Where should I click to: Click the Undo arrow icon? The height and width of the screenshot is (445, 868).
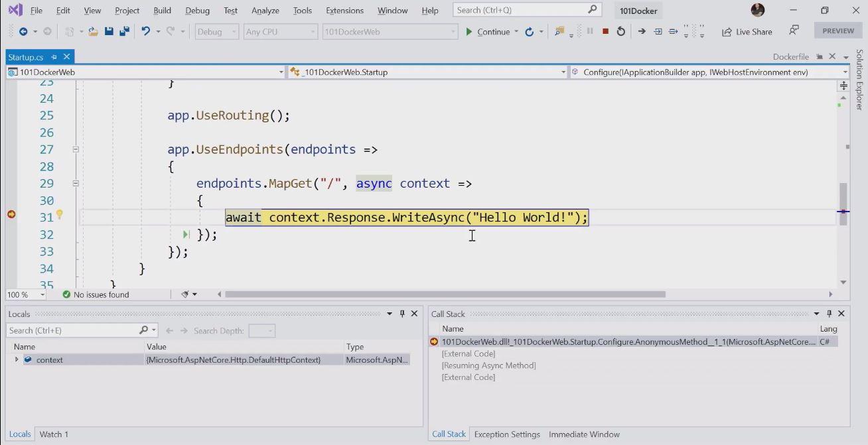(146, 31)
